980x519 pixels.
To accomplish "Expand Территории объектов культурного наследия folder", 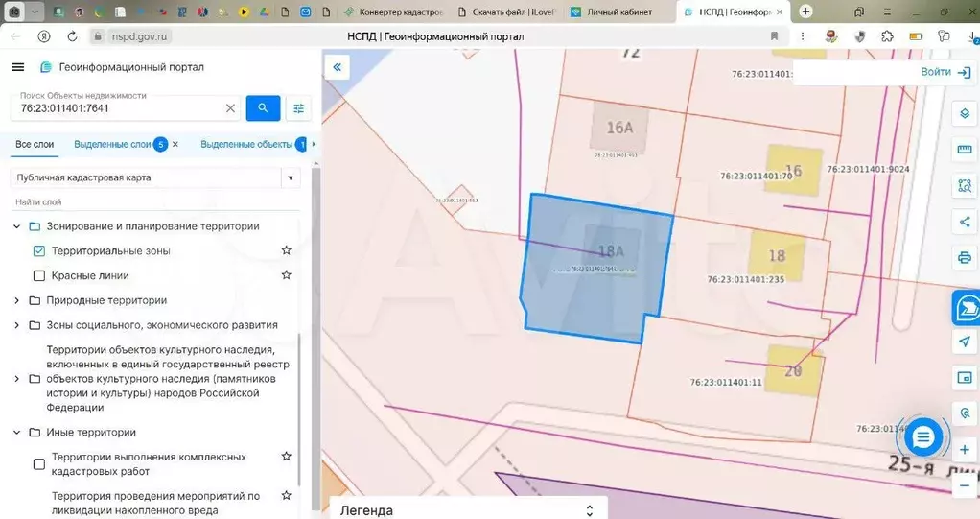I will tap(17, 379).
